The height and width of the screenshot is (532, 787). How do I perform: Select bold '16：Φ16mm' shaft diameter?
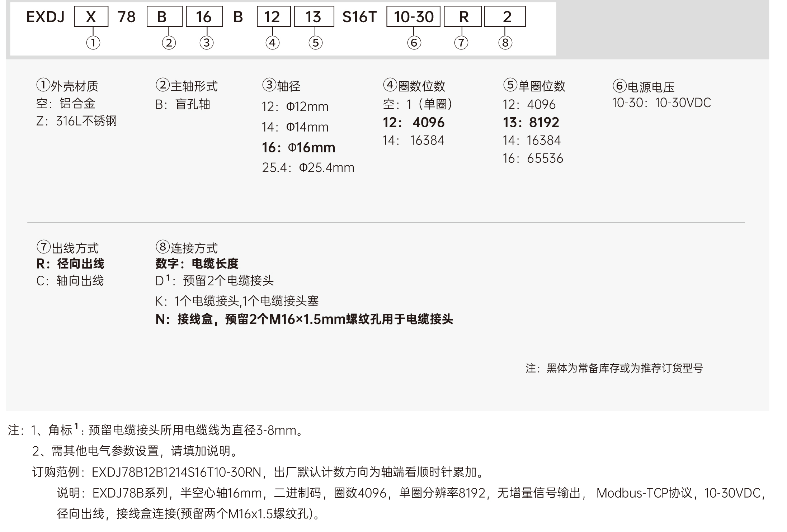tap(298, 147)
